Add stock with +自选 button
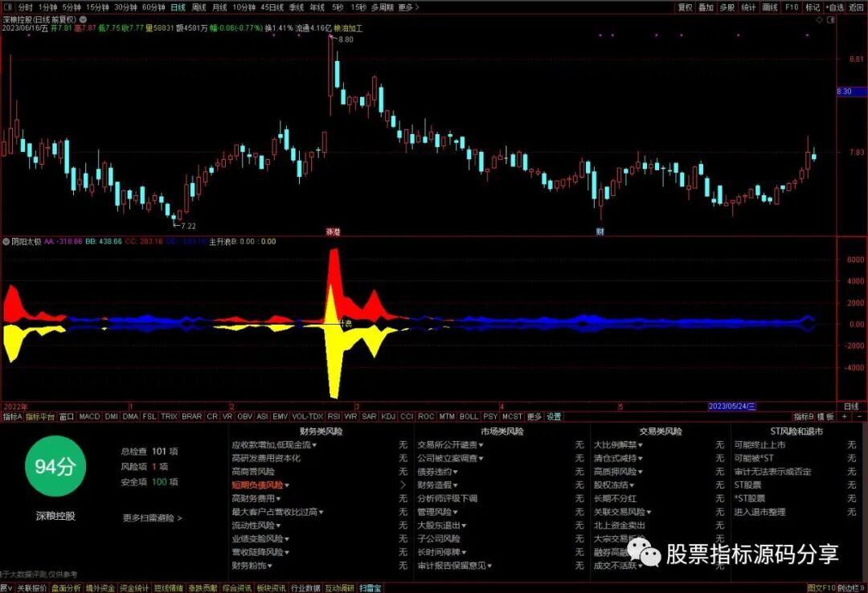 click(x=835, y=7)
